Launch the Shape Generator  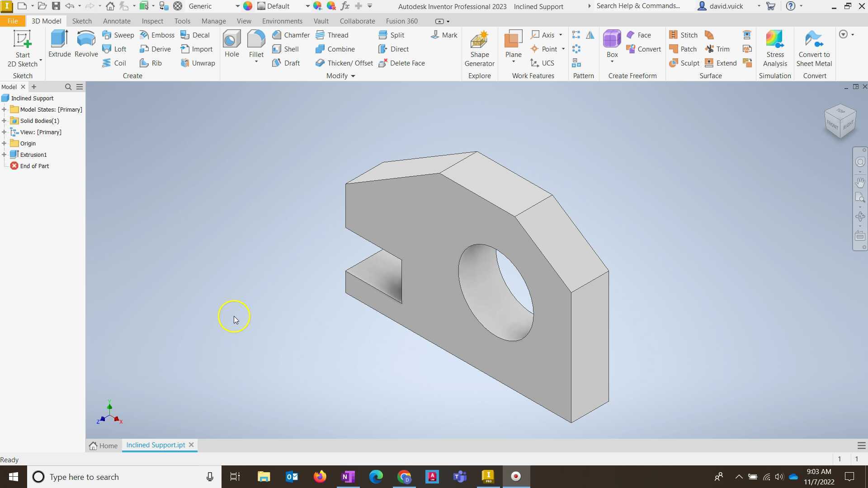pos(480,45)
